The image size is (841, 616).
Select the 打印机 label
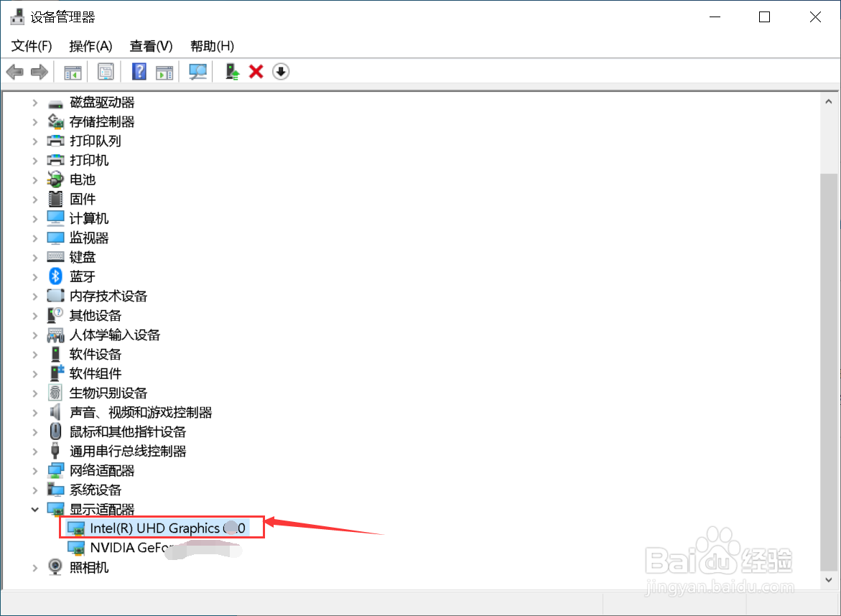(89, 160)
